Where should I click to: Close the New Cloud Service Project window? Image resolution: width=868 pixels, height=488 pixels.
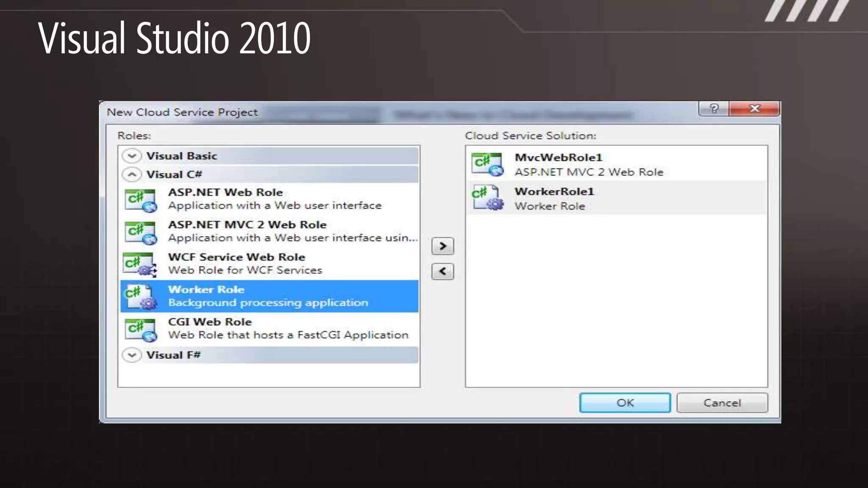(754, 109)
